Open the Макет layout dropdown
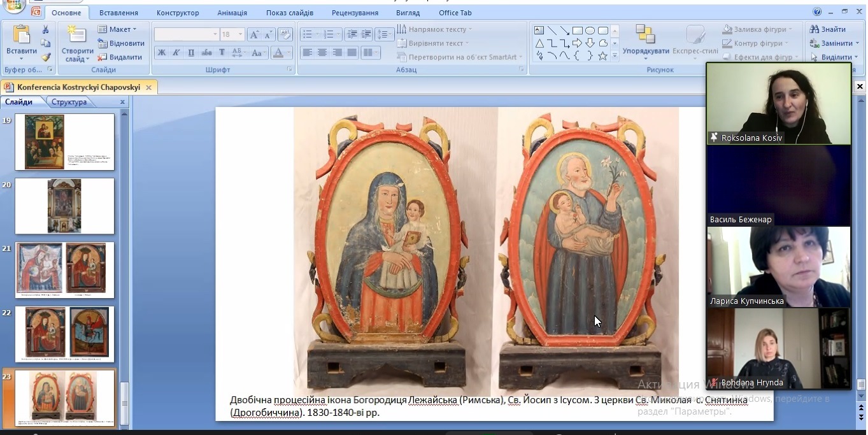The width and height of the screenshot is (868, 435). [117, 29]
